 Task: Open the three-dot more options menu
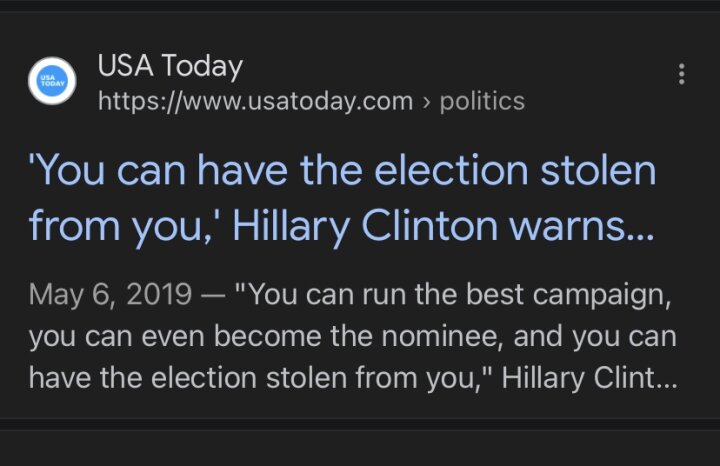click(681, 74)
